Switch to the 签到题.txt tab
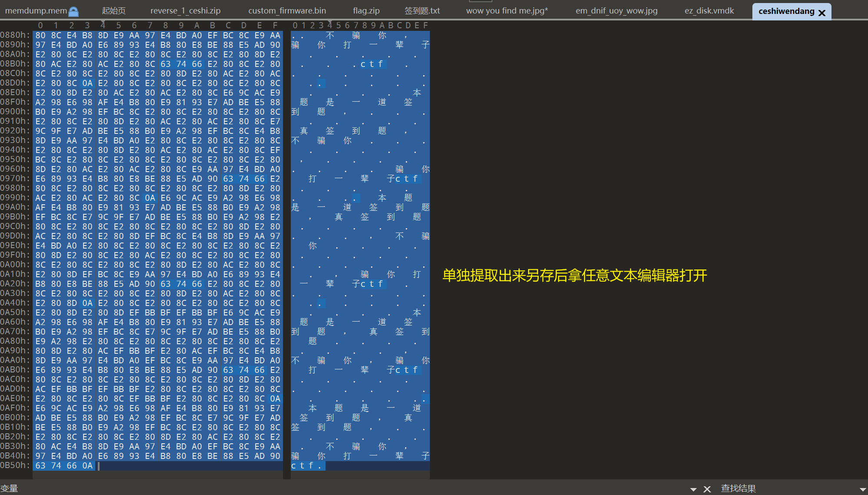Image resolution: width=868 pixels, height=495 pixels. (422, 10)
